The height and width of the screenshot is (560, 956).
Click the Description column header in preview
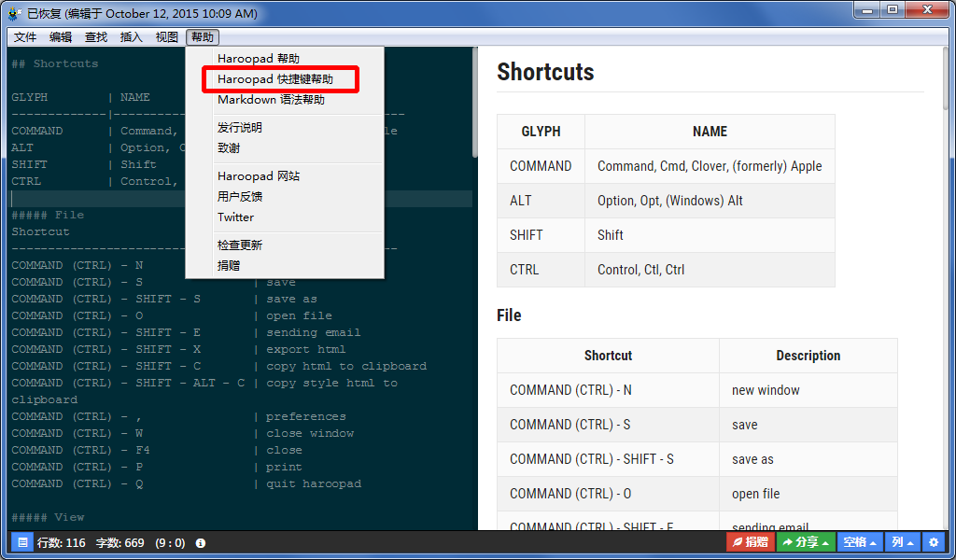point(808,356)
